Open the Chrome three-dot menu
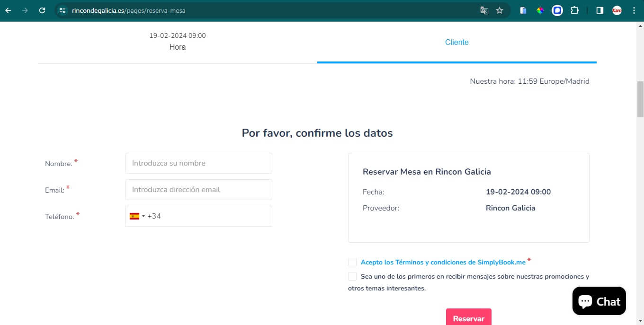The height and width of the screenshot is (325, 644). coord(634,10)
